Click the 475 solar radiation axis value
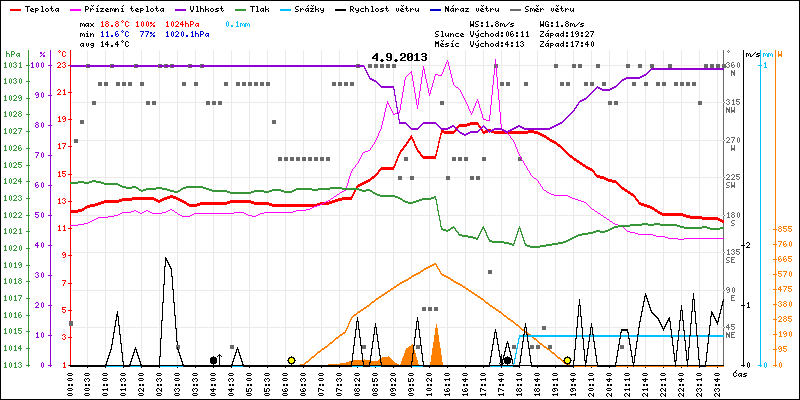This screenshot has width=800, height=400. coord(784,289)
